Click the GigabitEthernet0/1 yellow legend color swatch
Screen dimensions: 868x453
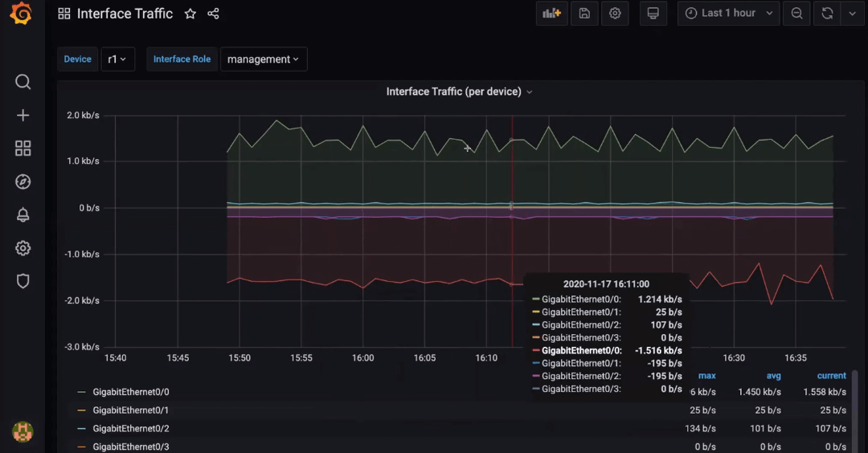pyautogui.click(x=81, y=410)
